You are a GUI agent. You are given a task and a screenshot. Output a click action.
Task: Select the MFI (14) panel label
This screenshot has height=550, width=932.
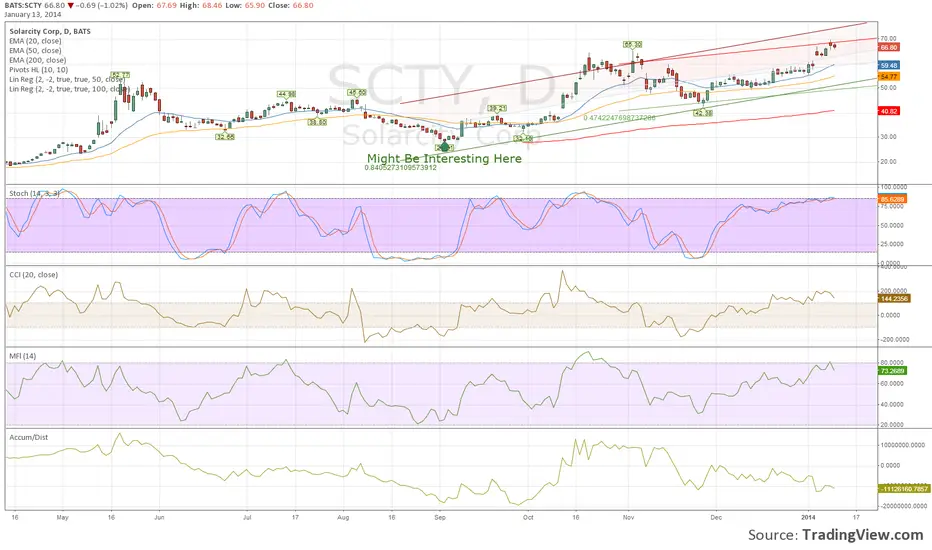click(23, 356)
